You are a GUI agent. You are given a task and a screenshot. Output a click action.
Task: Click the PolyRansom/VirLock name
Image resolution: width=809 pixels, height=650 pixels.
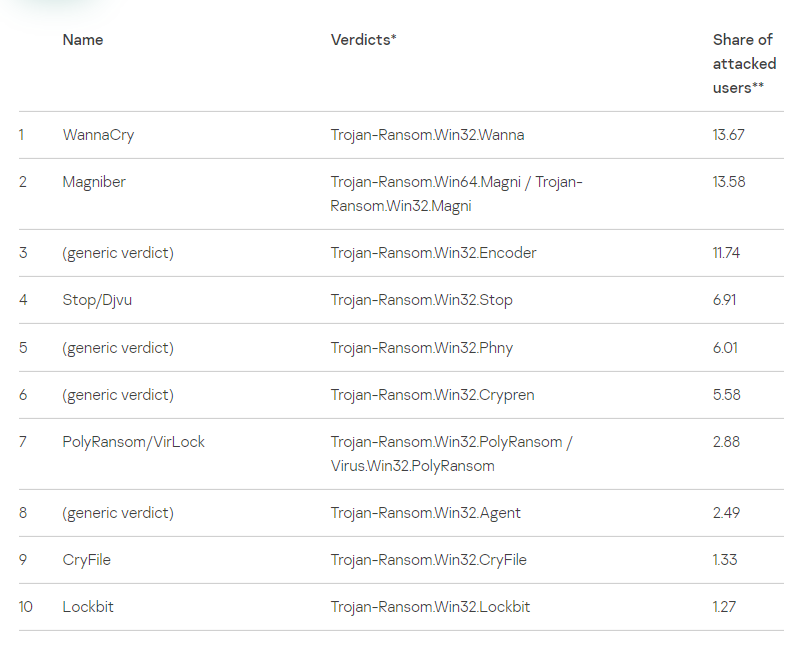click(x=133, y=442)
